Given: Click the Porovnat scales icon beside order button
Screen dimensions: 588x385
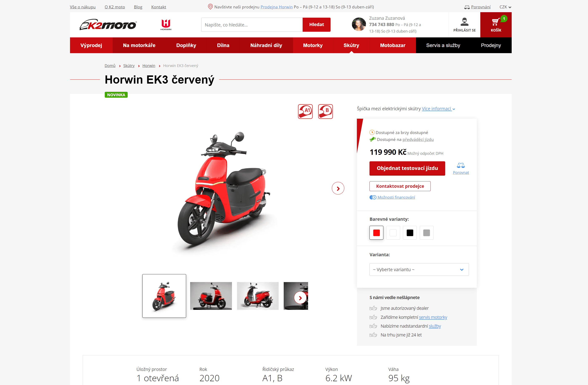Looking at the screenshot, I should tap(461, 165).
